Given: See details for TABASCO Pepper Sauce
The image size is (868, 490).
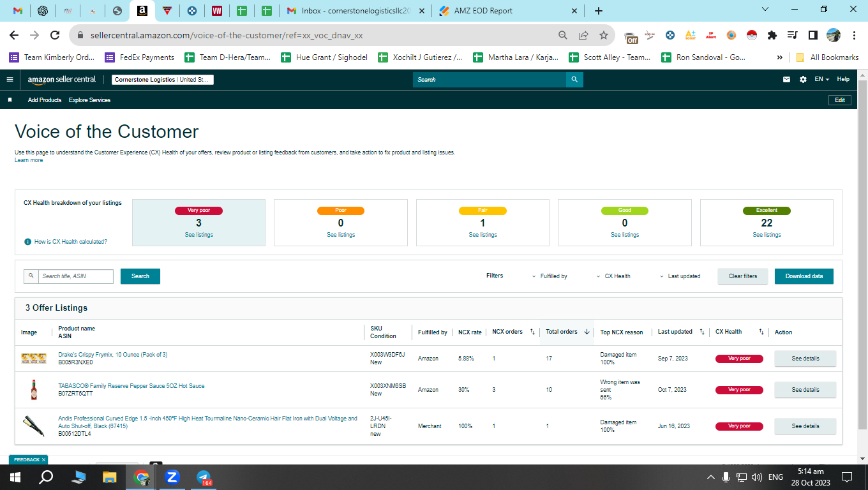Looking at the screenshot, I should [x=805, y=390].
